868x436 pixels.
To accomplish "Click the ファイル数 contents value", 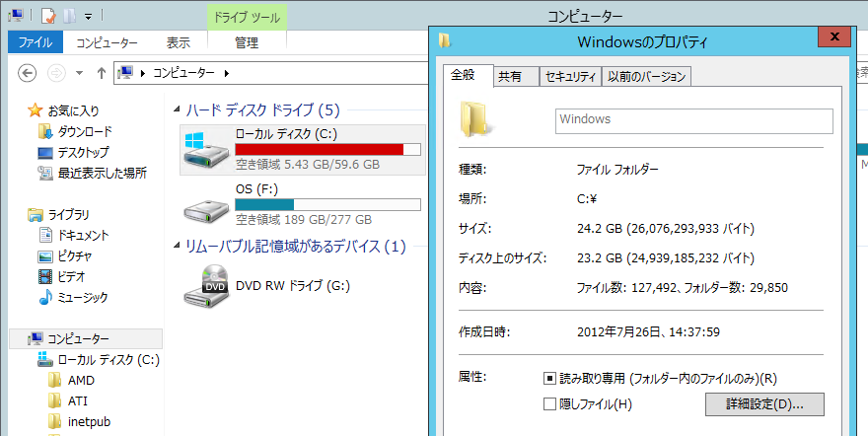I will [682, 288].
